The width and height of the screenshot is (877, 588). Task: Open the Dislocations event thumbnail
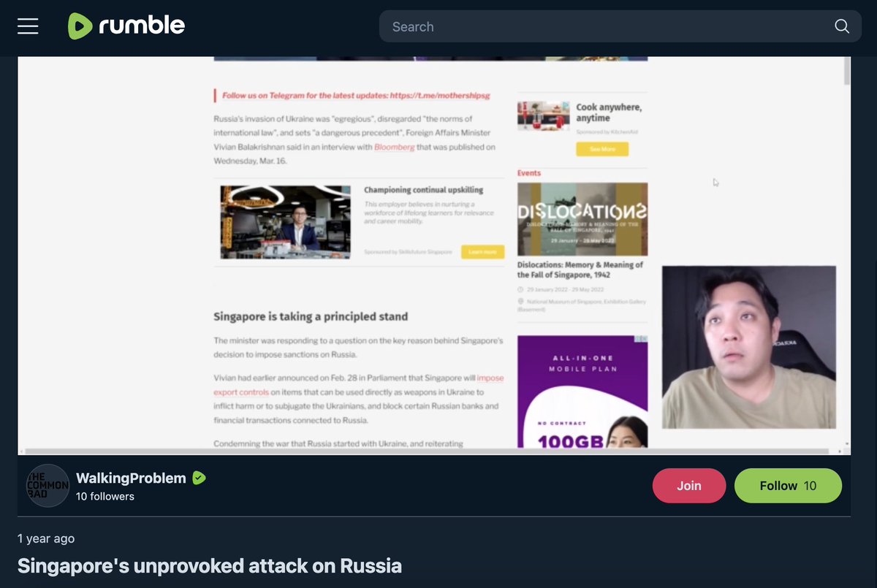[x=582, y=218]
